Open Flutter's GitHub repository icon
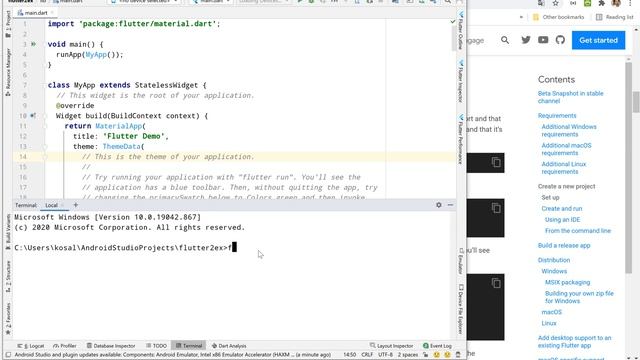 click(x=560, y=40)
